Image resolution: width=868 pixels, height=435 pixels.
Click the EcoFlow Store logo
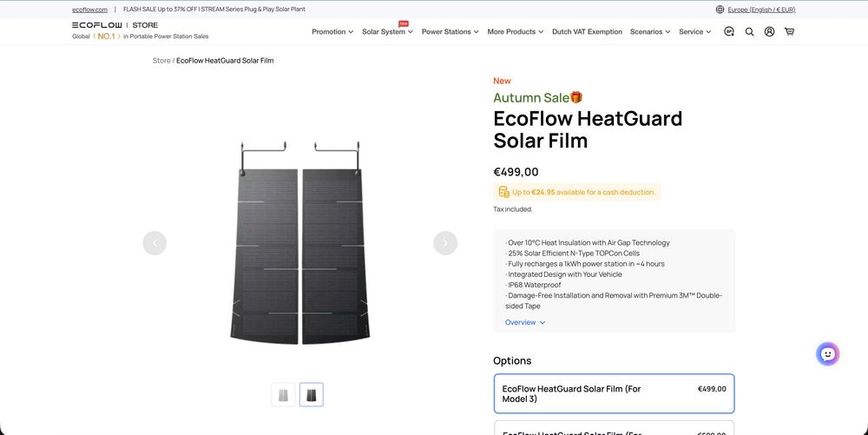pyautogui.click(x=115, y=25)
